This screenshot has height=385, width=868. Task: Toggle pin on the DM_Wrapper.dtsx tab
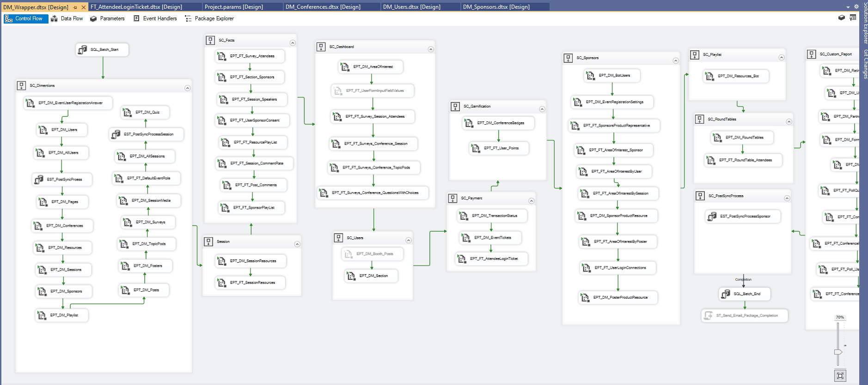(x=75, y=7)
